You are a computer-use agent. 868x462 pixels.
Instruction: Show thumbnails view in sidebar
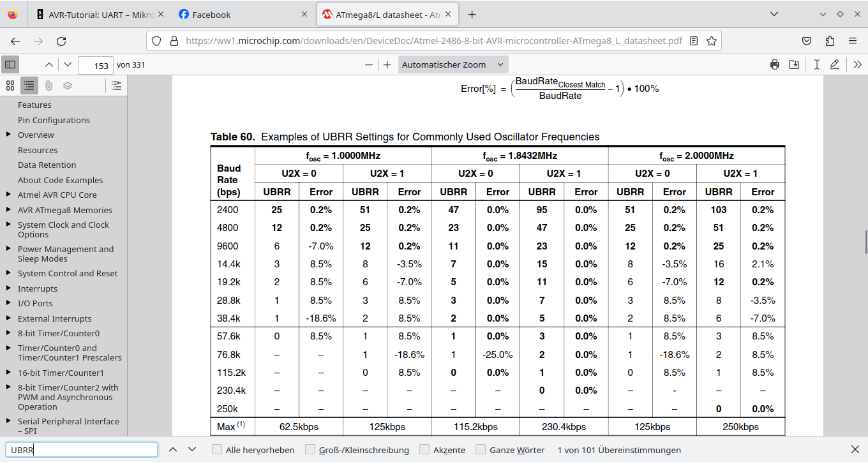pos(10,86)
